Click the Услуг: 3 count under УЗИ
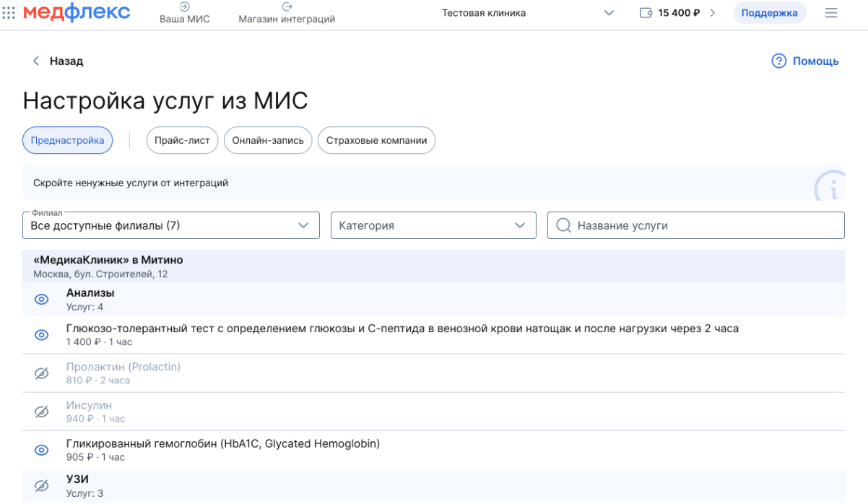 (84, 494)
